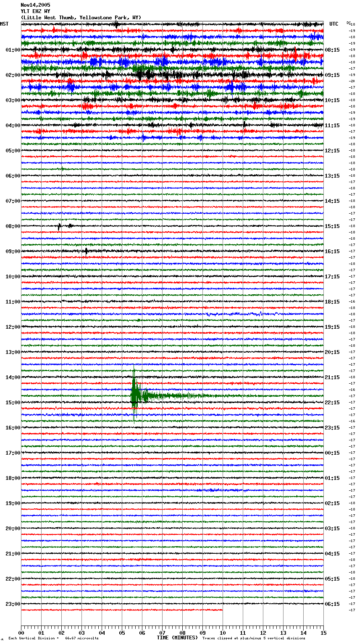Click the UTC time zone header
This screenshot has height=644, width=357.
[334, 24]
